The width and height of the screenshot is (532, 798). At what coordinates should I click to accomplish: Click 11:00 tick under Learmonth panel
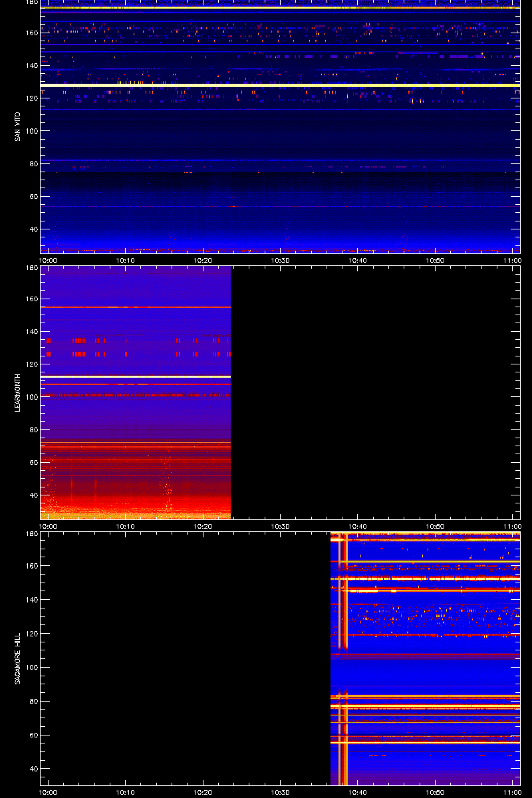pyautogui.click(x=512, y=526)
